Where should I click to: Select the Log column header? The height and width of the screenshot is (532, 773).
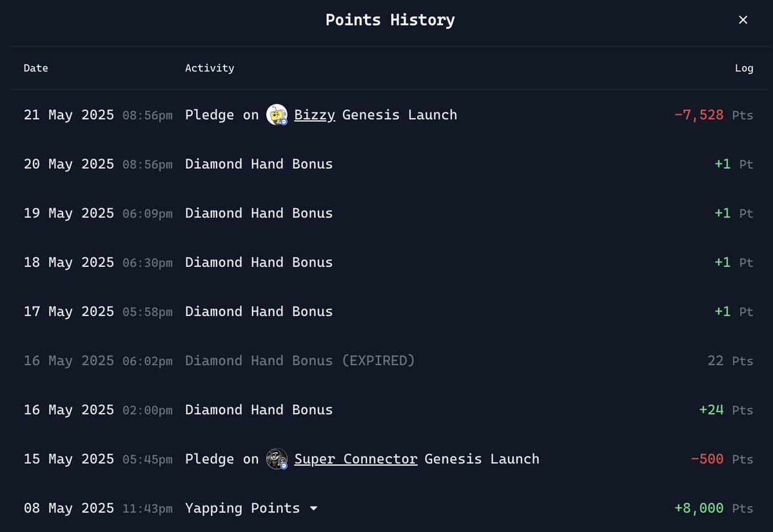click(x=744, y=68)
